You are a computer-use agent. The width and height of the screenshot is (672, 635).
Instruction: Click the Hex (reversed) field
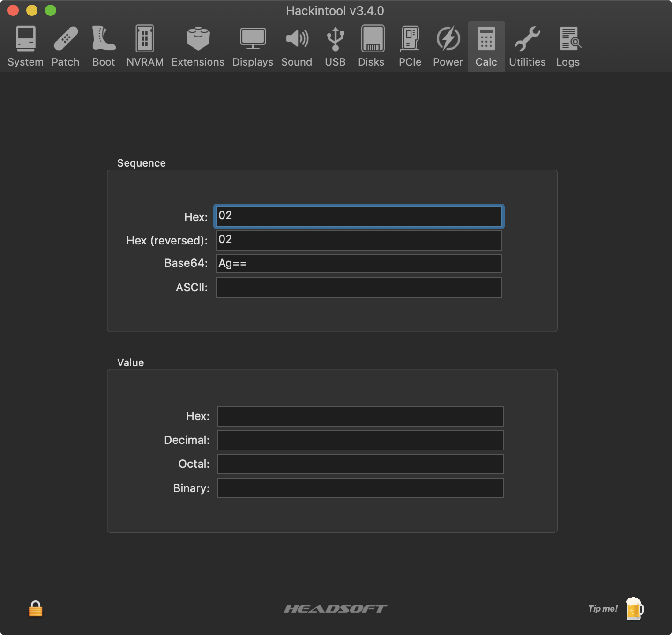pos(359,240)
